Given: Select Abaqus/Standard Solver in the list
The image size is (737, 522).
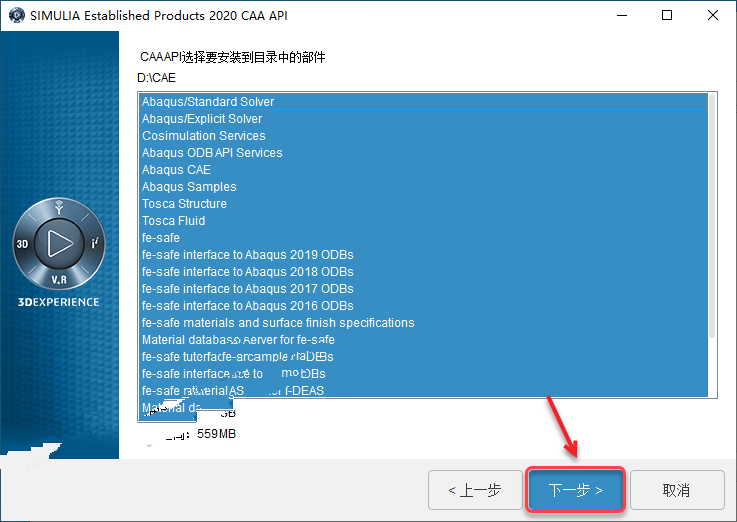Looking at the screenshot, I should (x=423, y=101).
